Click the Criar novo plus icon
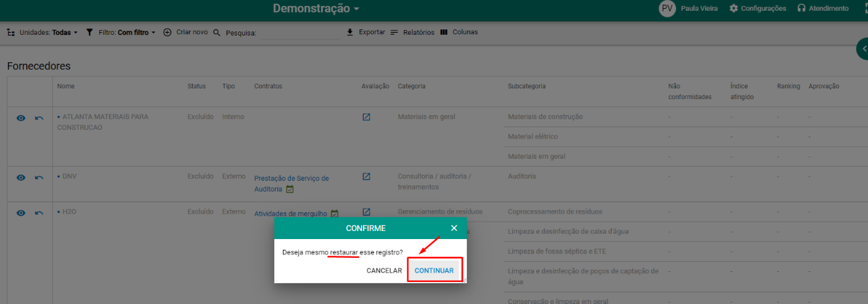 [x=167, y=32]
